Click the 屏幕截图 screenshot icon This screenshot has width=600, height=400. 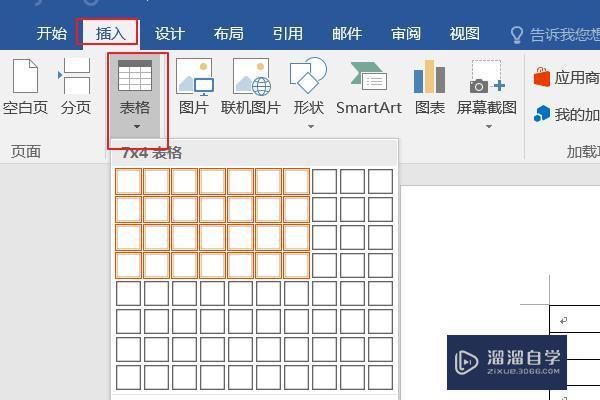(487, 77)
